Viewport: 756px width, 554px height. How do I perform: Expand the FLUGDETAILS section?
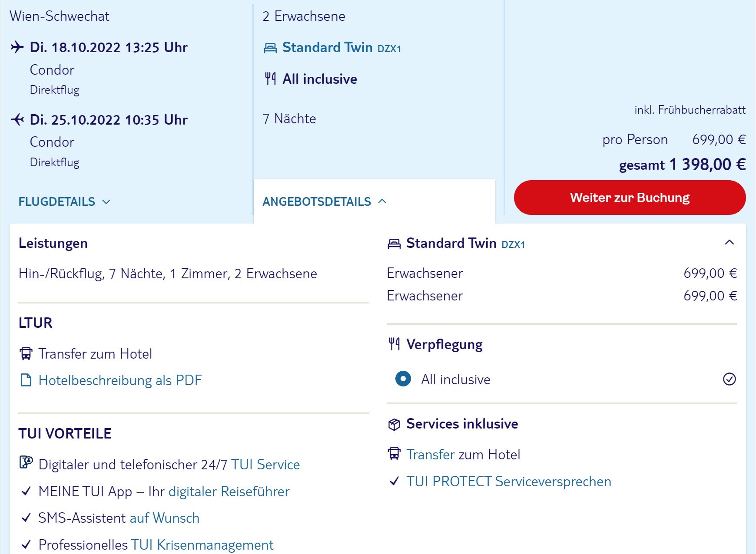(x=64, y=201)
